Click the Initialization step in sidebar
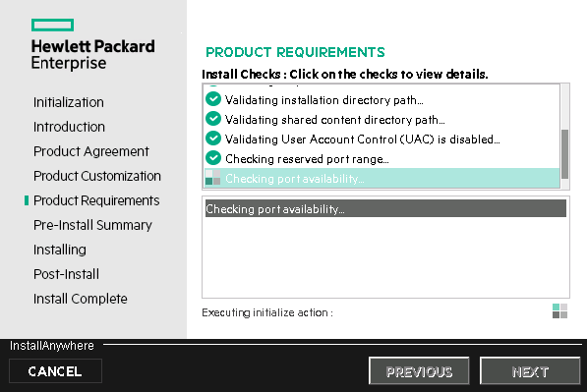 (69, 102)
